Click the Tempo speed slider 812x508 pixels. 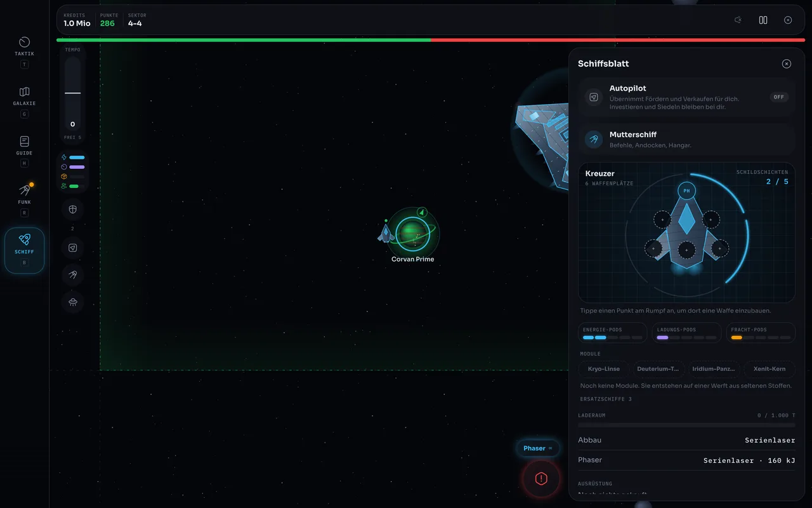coord(72,93)
